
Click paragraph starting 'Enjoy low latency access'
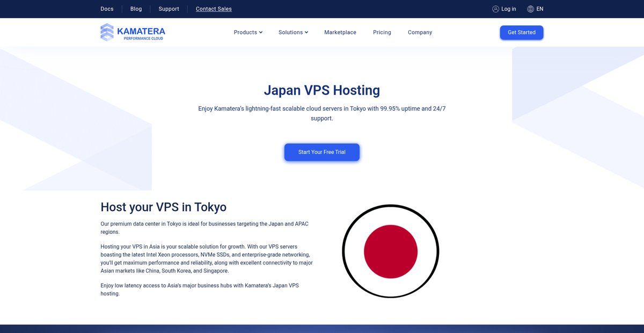tap(200, 289)
